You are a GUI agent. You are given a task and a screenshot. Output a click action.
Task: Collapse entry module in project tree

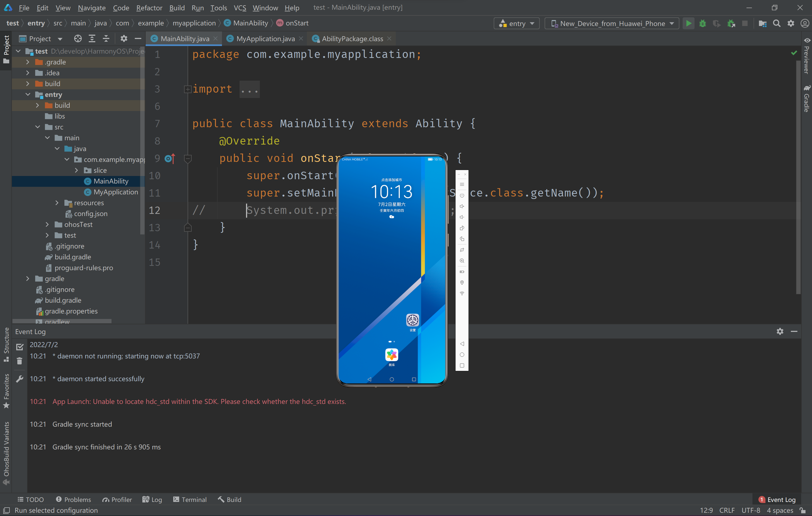click(28, 94)
